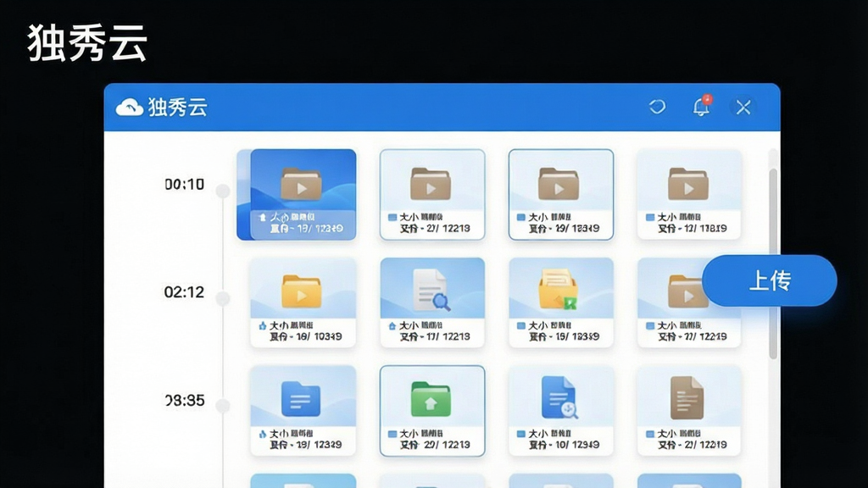Screen dimensions: 868x488
Task: Click the timeline dot beside 02:12
Action: point(223,299)
